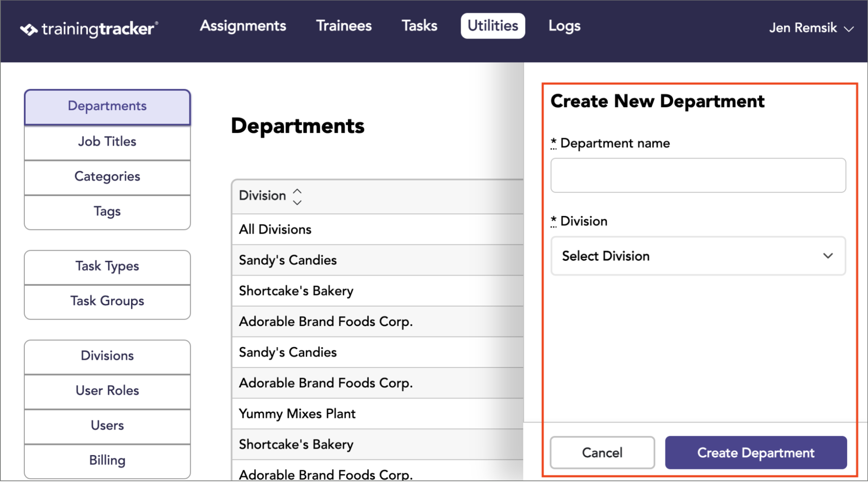The image size is (868, 484).
Task: Sort by the Division column arrows
Action: click(297, 197)
